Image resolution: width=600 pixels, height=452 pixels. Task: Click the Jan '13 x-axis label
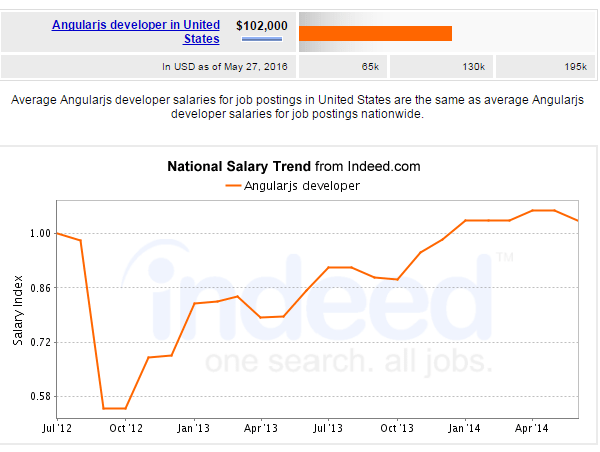coord(193,428)
